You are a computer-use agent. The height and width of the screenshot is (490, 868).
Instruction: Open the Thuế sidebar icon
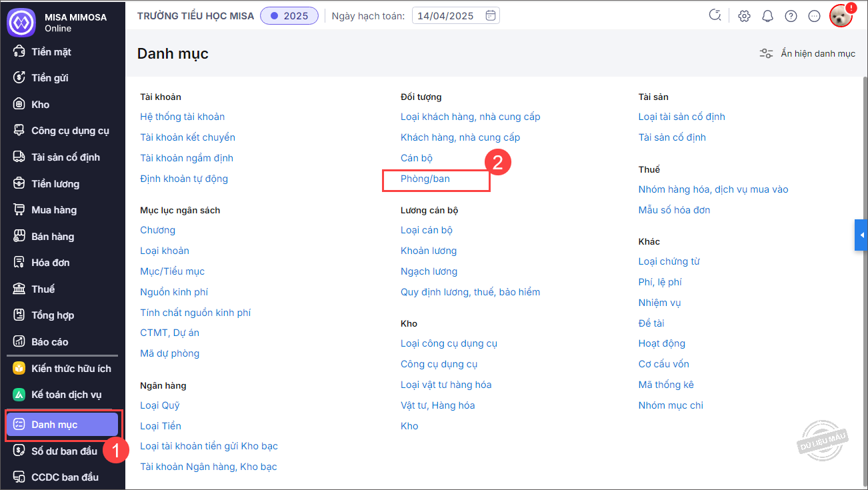click(19, 289)
